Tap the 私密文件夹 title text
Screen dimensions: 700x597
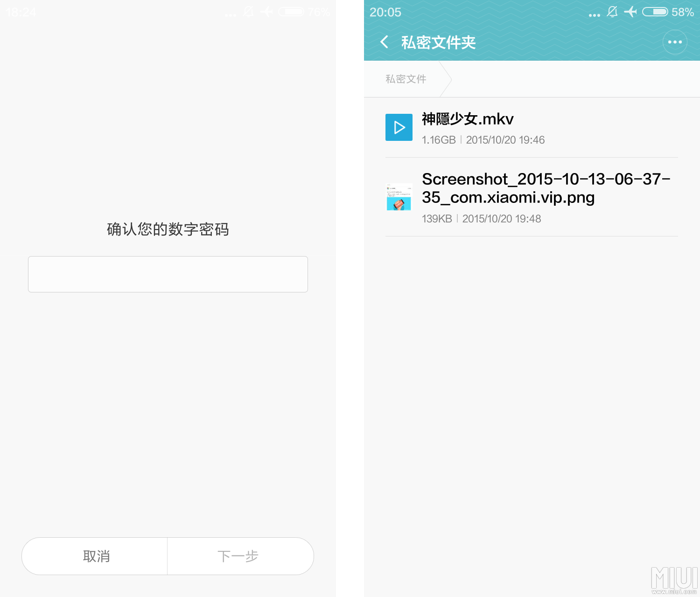[x=438, y=42]
